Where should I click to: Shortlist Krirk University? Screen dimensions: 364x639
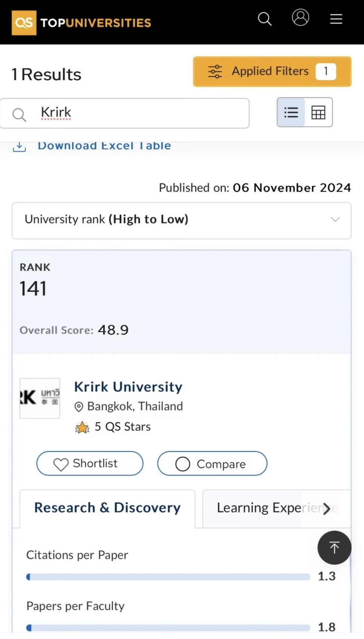(x=89, y=463)
